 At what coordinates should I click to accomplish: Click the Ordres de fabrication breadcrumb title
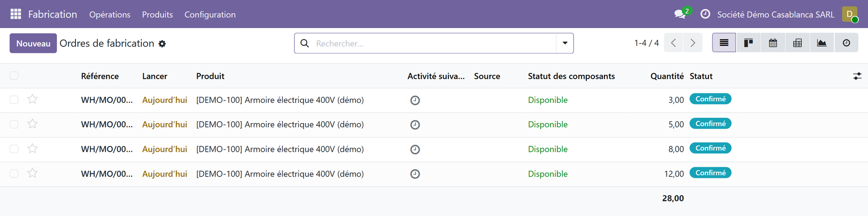[107, 43]
